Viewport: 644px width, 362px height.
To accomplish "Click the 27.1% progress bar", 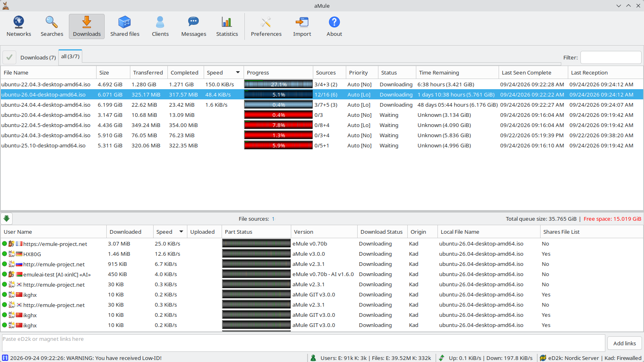I will click(x=278, y=84).
